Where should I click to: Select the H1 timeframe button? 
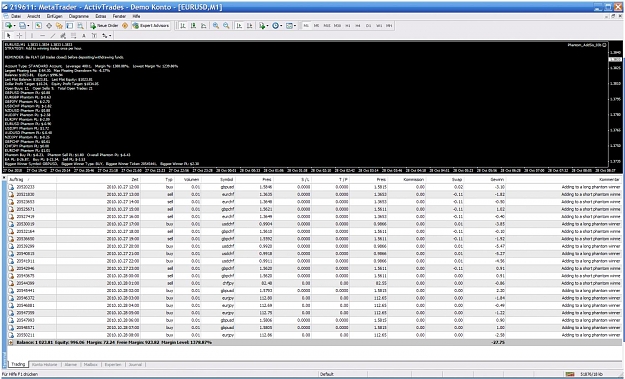[348, 26]
